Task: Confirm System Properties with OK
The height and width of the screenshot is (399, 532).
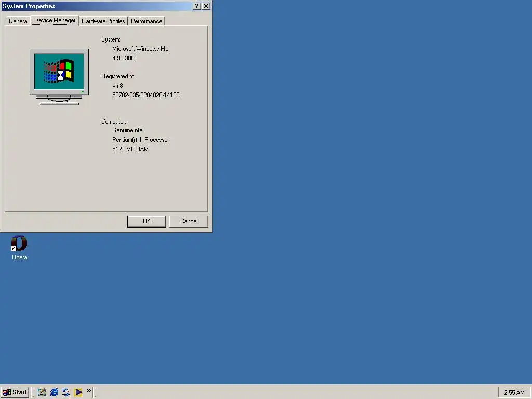Action: (147, 221)
